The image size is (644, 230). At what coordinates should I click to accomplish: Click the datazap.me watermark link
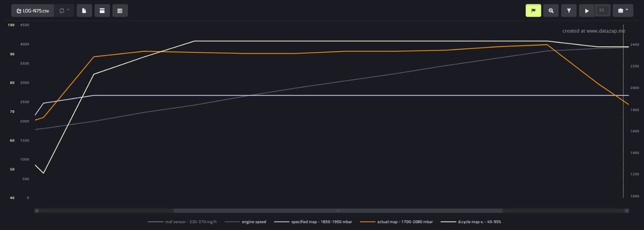click(593, 31)
